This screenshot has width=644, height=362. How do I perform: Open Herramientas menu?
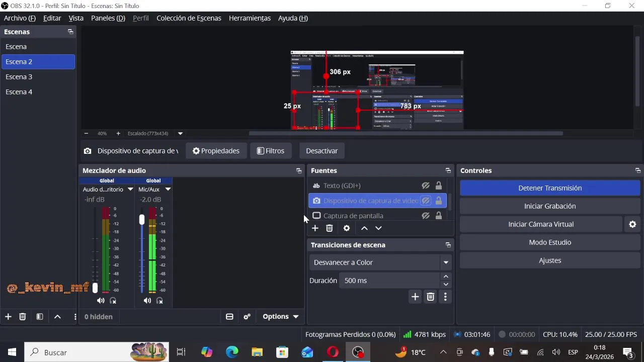tap(250, 18)
